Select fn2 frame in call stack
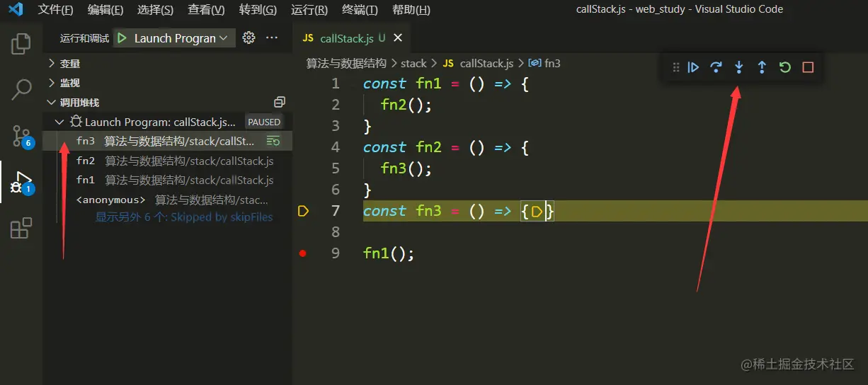Viewport: 868px width, 385px height. point(168,161)
